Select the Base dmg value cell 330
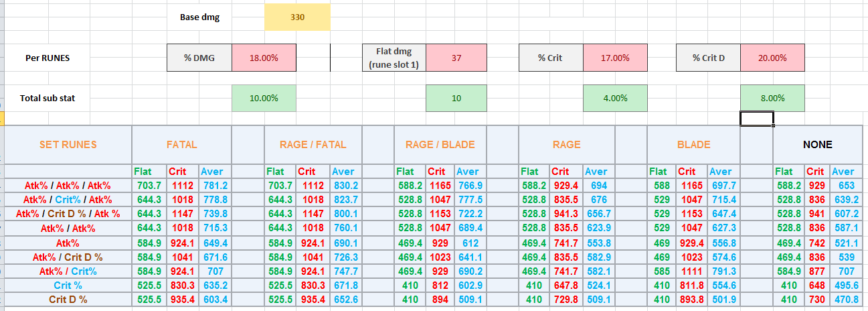This screenshot has height=311, width=868. point(297,17)
